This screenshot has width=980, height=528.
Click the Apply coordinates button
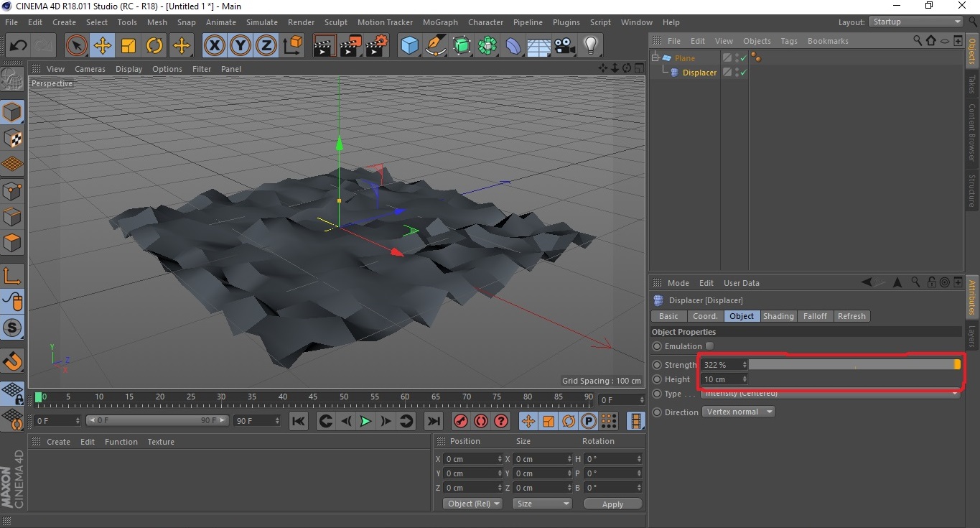(612, 504)
